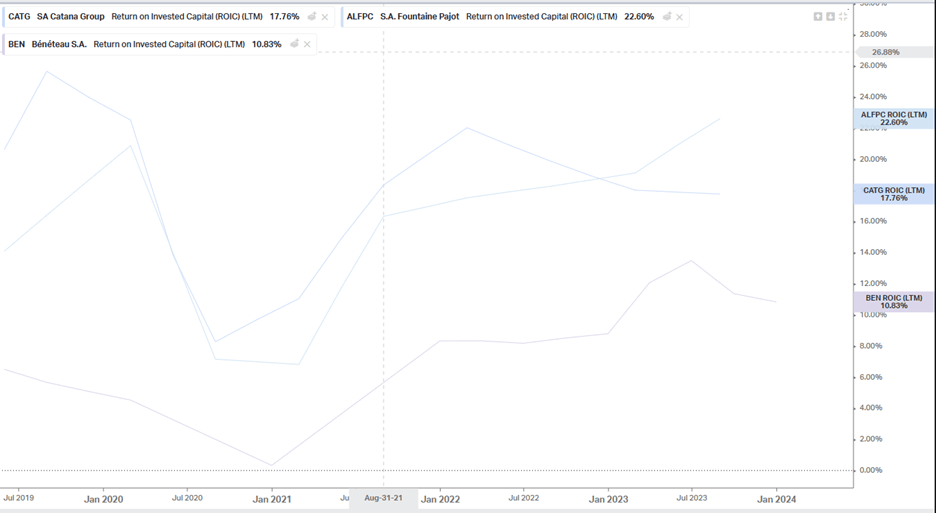Move chart pane up with arrow icon
This screenshot has height=513, width=936.
point(818,17)
